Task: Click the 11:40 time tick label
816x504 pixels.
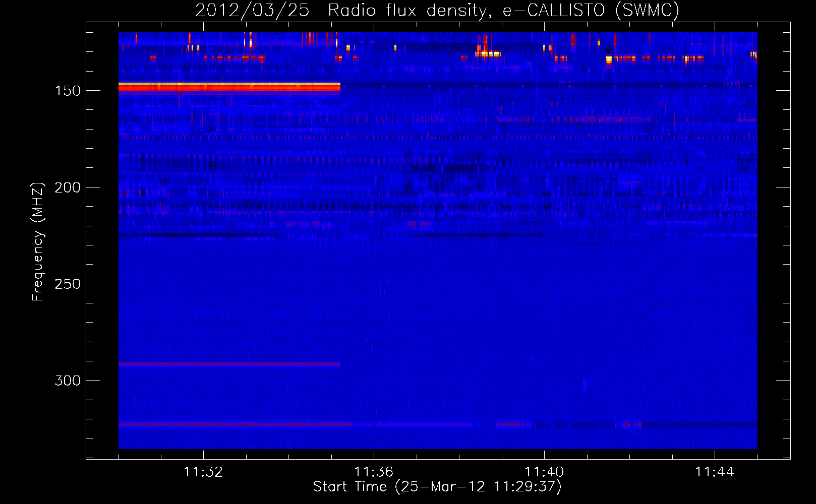Action: point(544,472)
